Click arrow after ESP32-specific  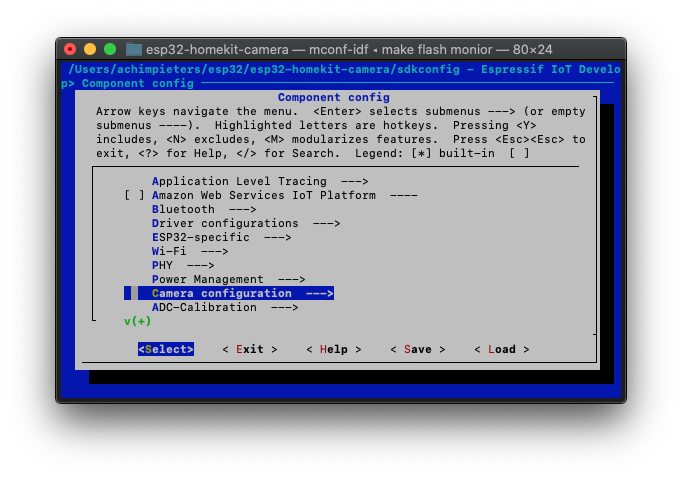pos(278,237)
